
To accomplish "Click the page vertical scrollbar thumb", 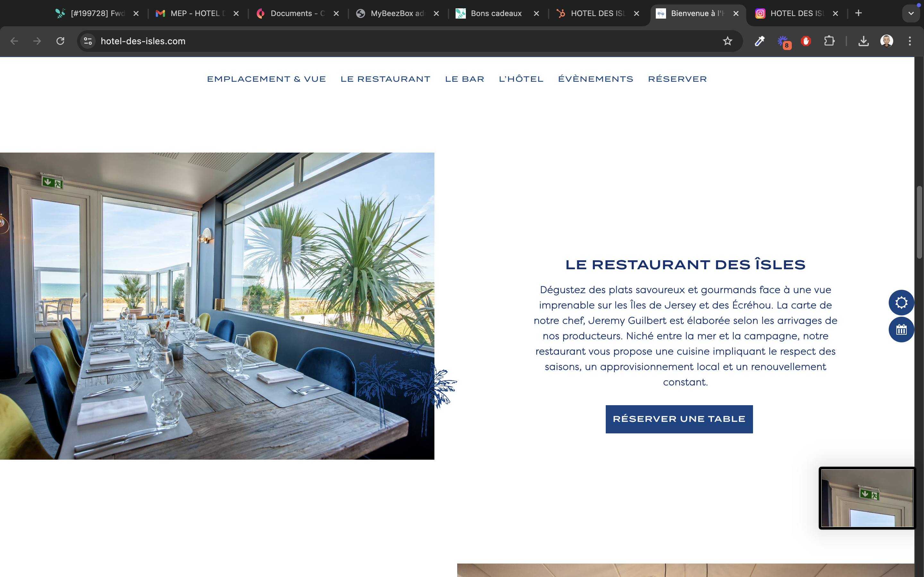I will (920, 222).
